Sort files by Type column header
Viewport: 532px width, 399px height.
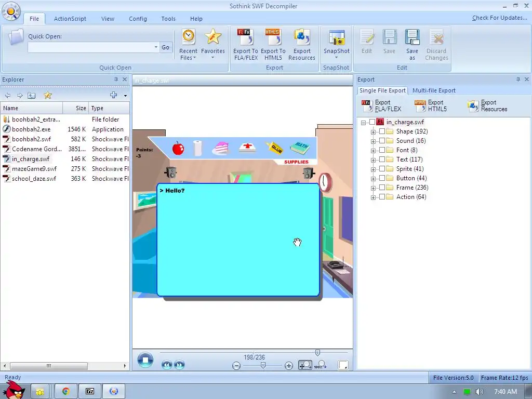[109, 108]
